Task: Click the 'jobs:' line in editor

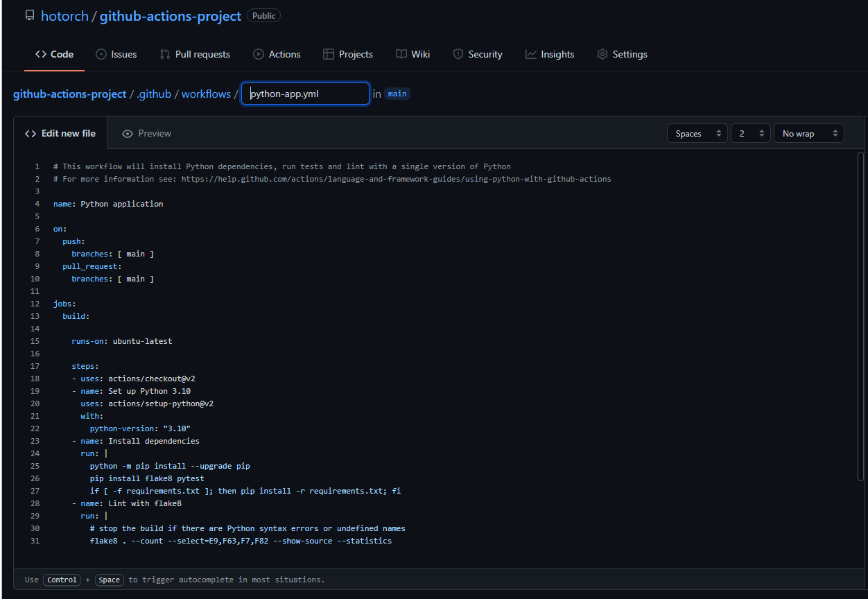Action: 64,304
